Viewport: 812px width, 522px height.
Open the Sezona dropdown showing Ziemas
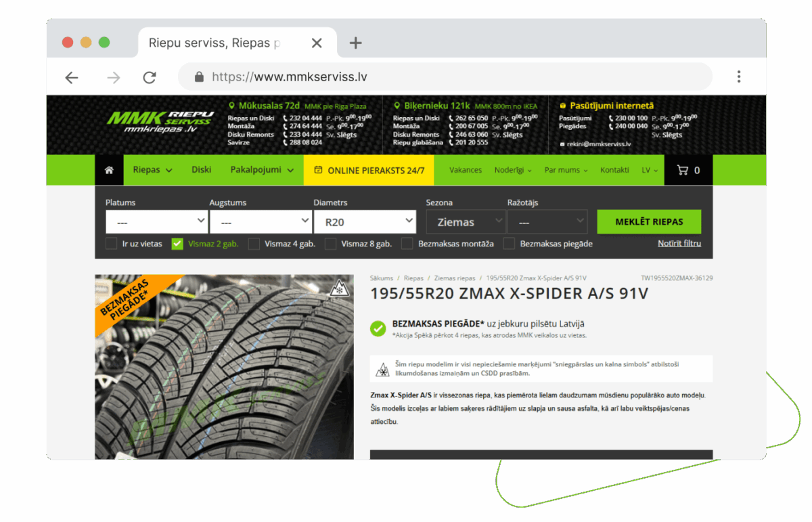(x=466, y=221)
